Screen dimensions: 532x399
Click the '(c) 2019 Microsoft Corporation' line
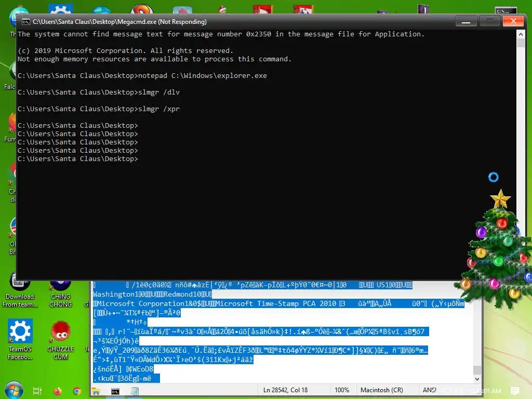[126, 50]
